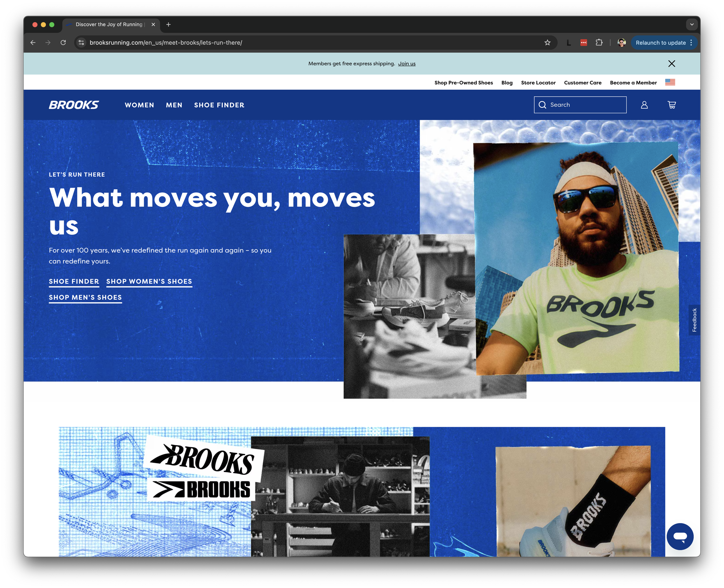Open the chat bubble widget
The width and height of the screenshot is (724, 588).
(x=680, y=536)
